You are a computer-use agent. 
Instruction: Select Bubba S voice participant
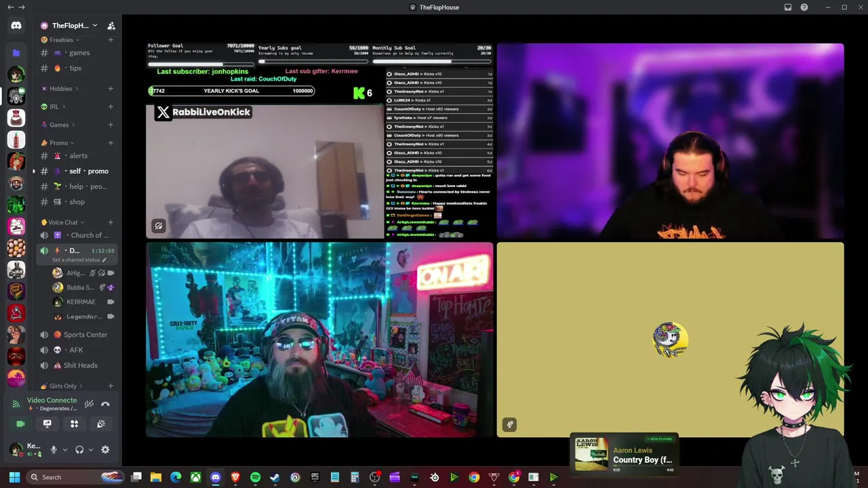(83, 287)
